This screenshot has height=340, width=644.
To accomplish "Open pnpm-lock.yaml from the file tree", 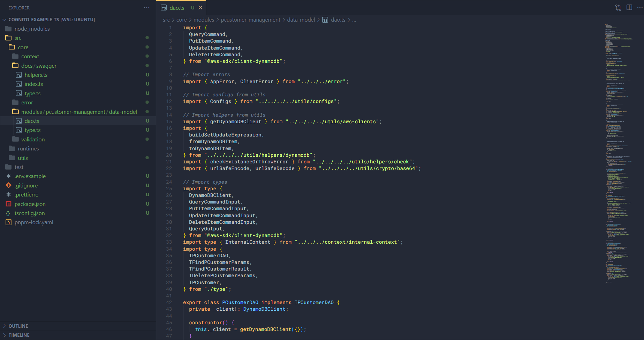I will 34,222.
